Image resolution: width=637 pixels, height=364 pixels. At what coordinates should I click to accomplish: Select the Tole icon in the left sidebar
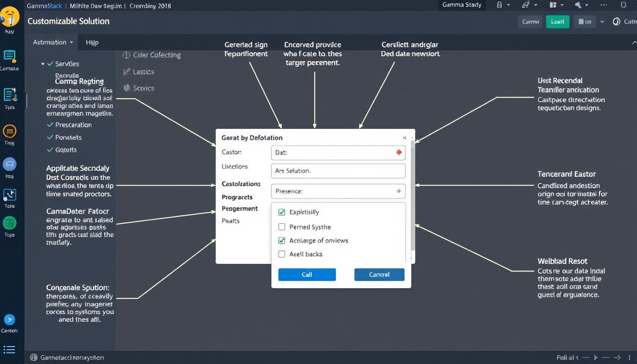pyautogui.click(x=10, y=195)
